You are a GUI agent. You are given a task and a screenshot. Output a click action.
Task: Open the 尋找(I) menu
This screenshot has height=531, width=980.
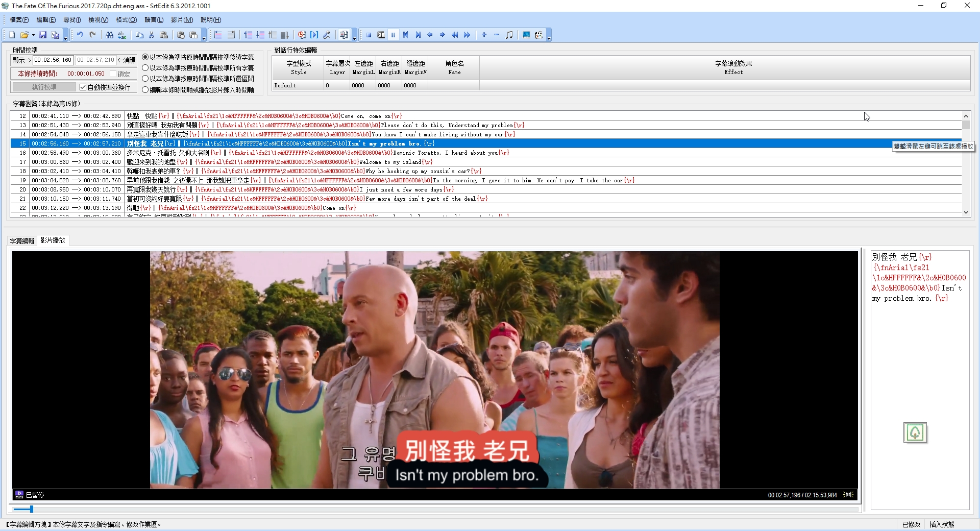pos(72,20)
